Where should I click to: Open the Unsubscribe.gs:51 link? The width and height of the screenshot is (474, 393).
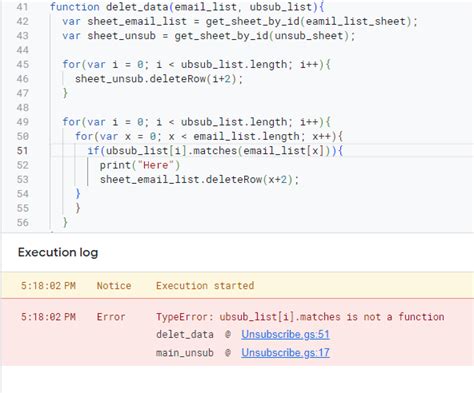pyautogui.click(x=285, y=334)
